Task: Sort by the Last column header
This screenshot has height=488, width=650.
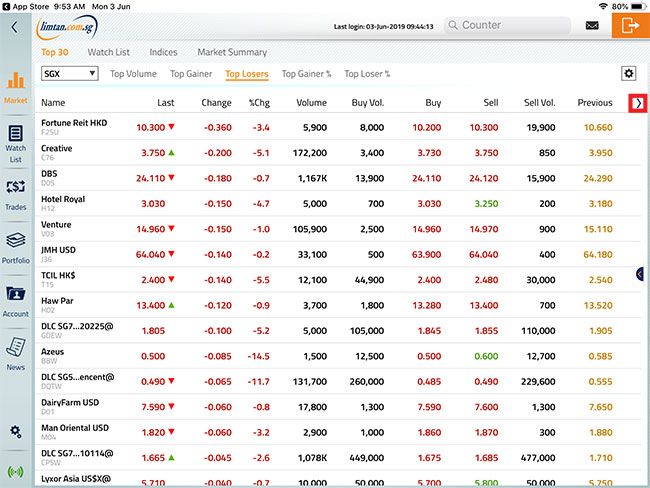Action: pyautogui.click(x=166, y=103)
